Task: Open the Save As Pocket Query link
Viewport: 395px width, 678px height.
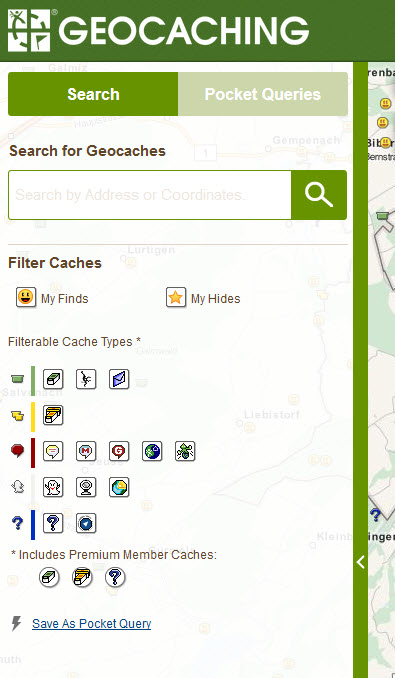Action: tap(92, 624)
